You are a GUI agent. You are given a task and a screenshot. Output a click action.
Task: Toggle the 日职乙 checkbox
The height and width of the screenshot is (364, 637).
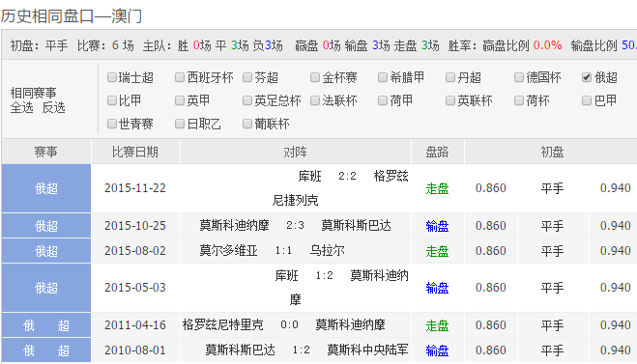(x=180, y=124)
